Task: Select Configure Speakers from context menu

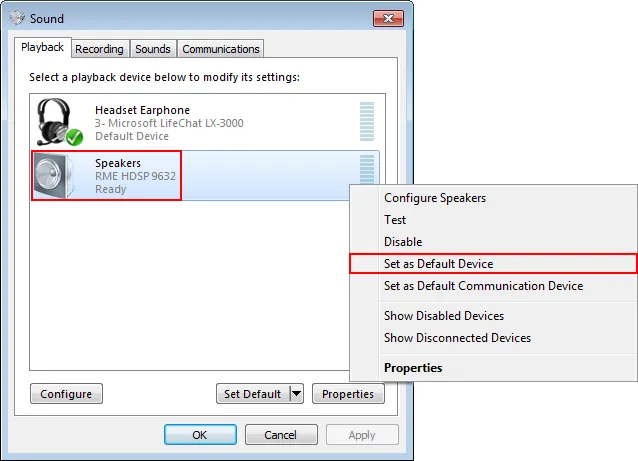Action: (435, 198)
